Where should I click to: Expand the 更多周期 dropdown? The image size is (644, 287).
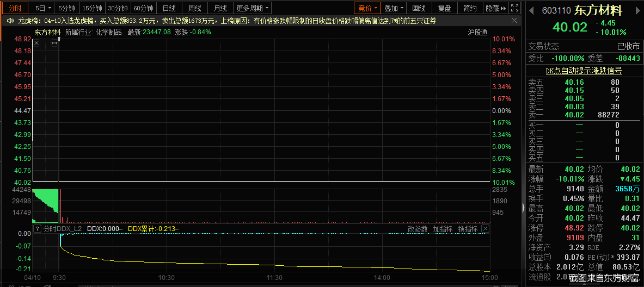tap(253, 8)
